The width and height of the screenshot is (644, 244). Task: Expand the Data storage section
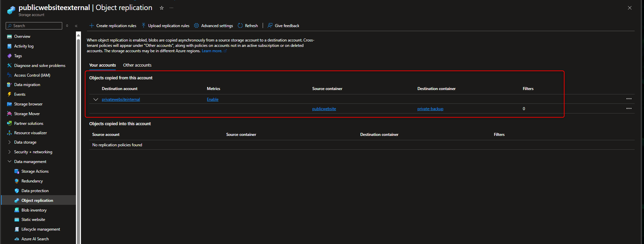click(x=9, y=142)
